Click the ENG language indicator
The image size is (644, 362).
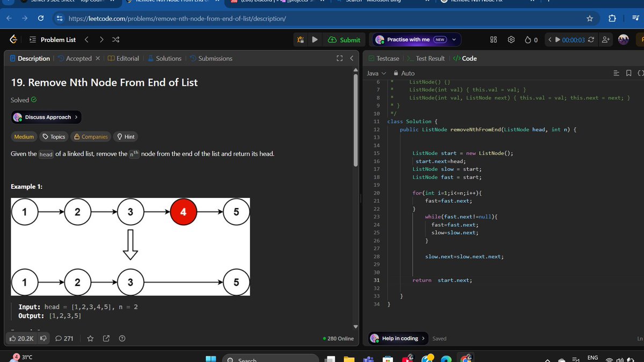pos(592,358)
